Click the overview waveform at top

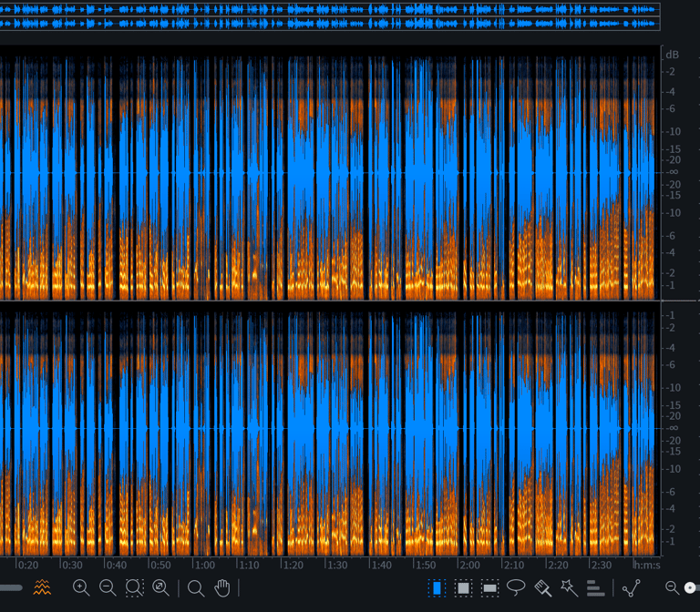click(330, 16)
